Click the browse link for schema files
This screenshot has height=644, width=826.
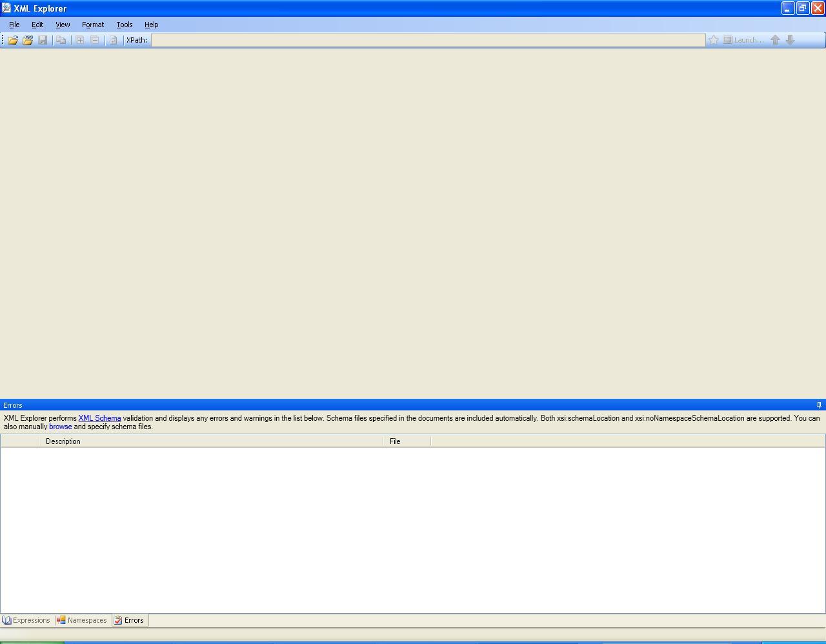point(61,427)
